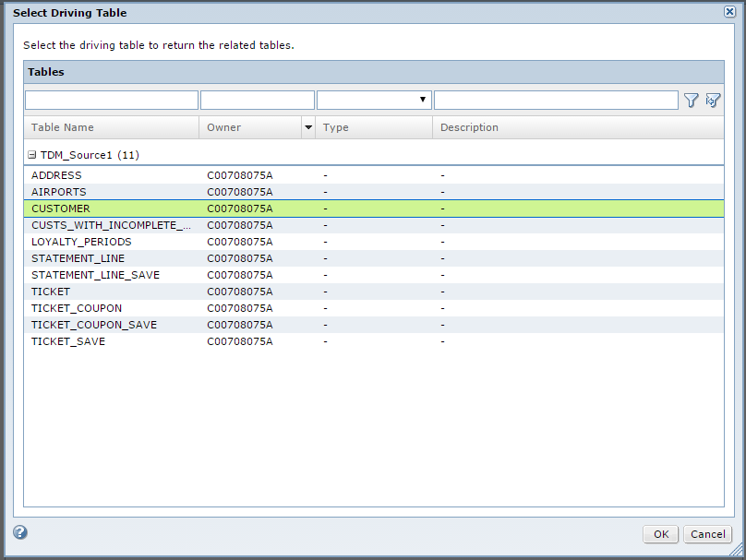Sort by the Type column header

click(x=374, y=127)
